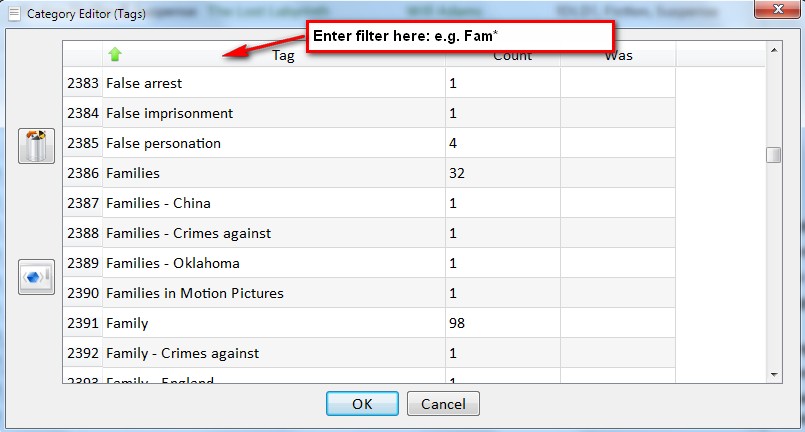Select the False arrest tag
805x432 pixels.
pos(144,83)
